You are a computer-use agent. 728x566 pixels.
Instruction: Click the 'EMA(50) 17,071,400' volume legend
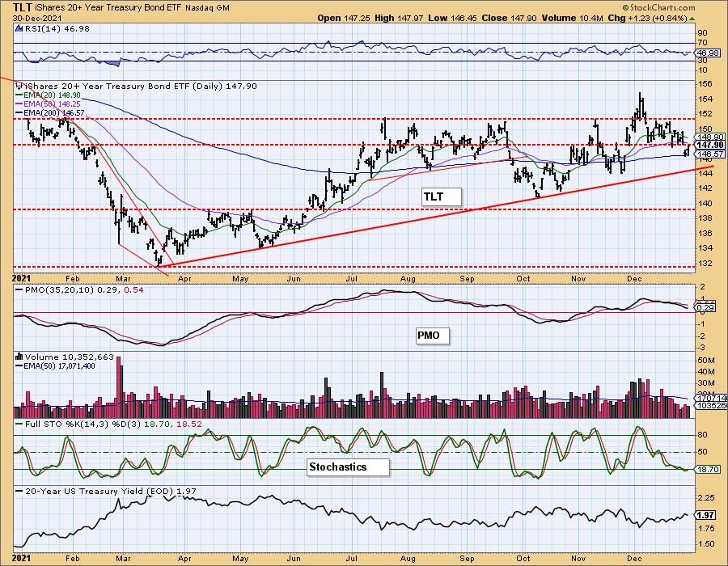(x=55, y=366)
